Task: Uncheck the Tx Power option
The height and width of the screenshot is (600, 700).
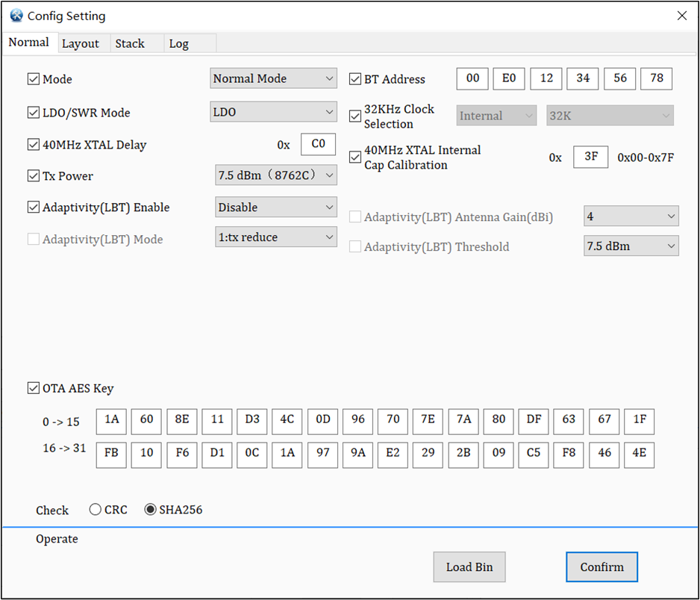Action: 34,175
